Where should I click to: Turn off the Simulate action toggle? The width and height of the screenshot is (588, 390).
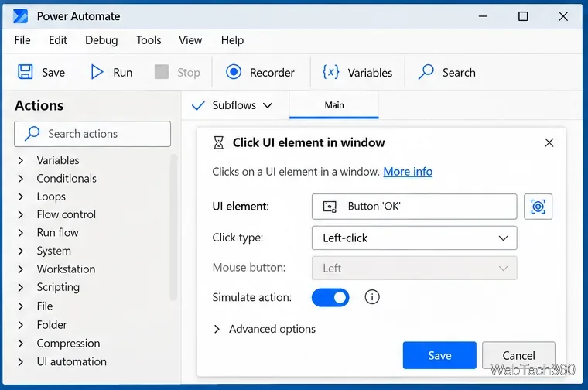[330, 297]
